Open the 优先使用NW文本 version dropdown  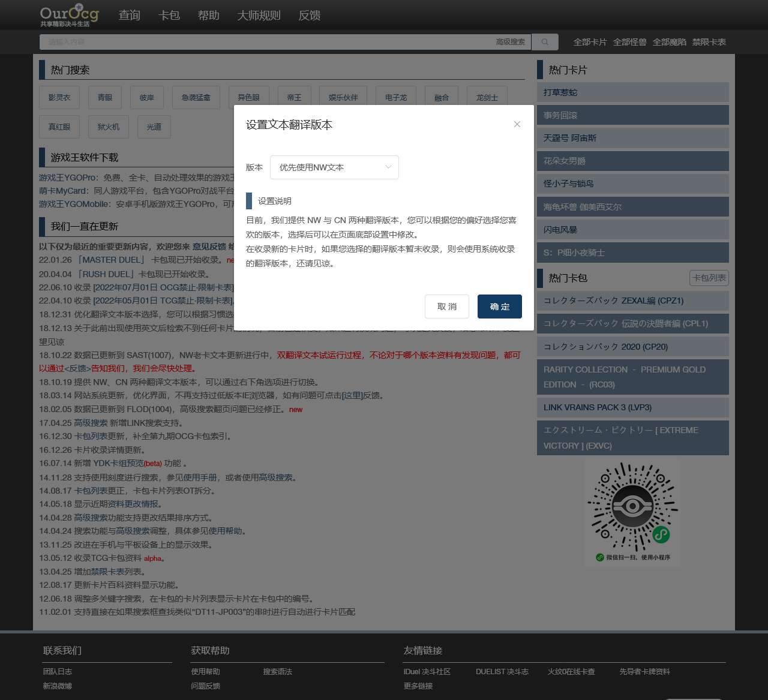(334, 167)
